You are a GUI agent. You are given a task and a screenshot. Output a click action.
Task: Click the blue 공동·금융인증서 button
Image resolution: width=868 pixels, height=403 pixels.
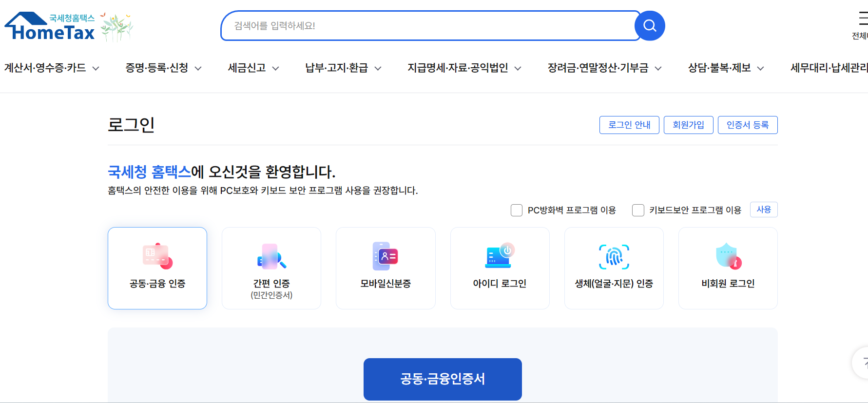pyautogui.click(x=443, y=379)
